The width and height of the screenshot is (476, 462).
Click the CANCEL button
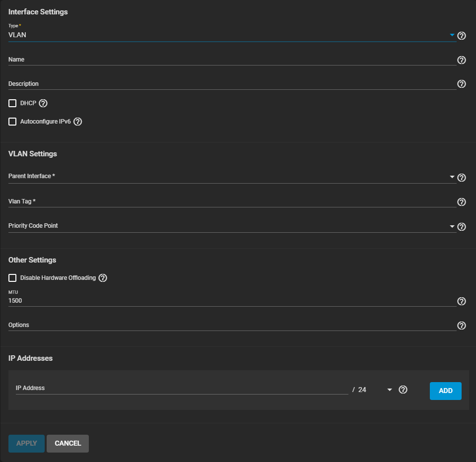68,444
